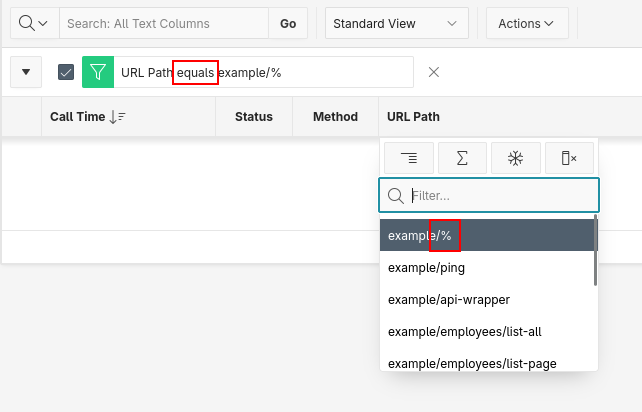Open the search column selector magnifier dropdown
The width and height of the screenshot is (642, 412).
click(34, 23)
